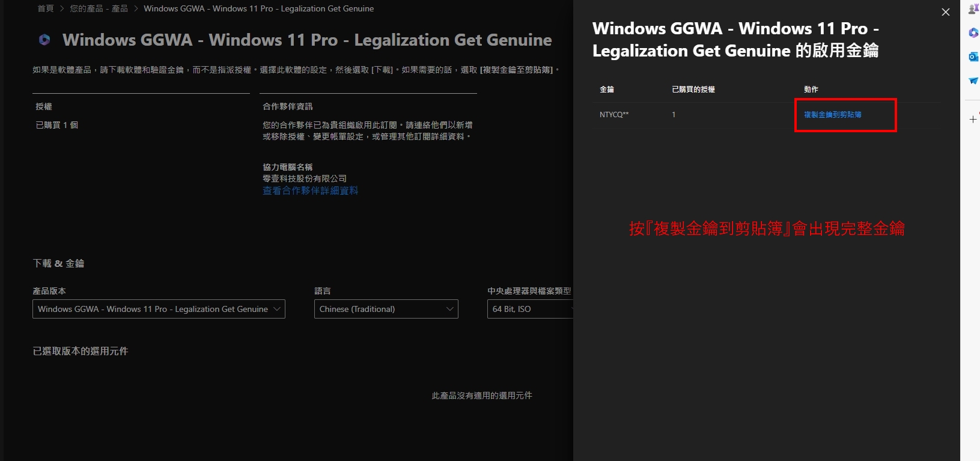This screenshot has width=980, height=461.
Task: Open Microsoft 365 in the Edge sidebar
Action: click(973, 33)
